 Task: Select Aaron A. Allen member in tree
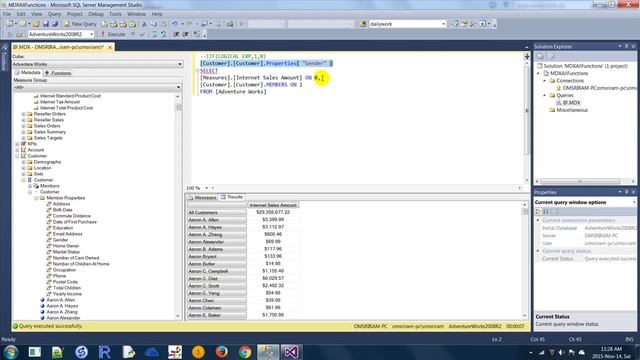coord(60,300)
